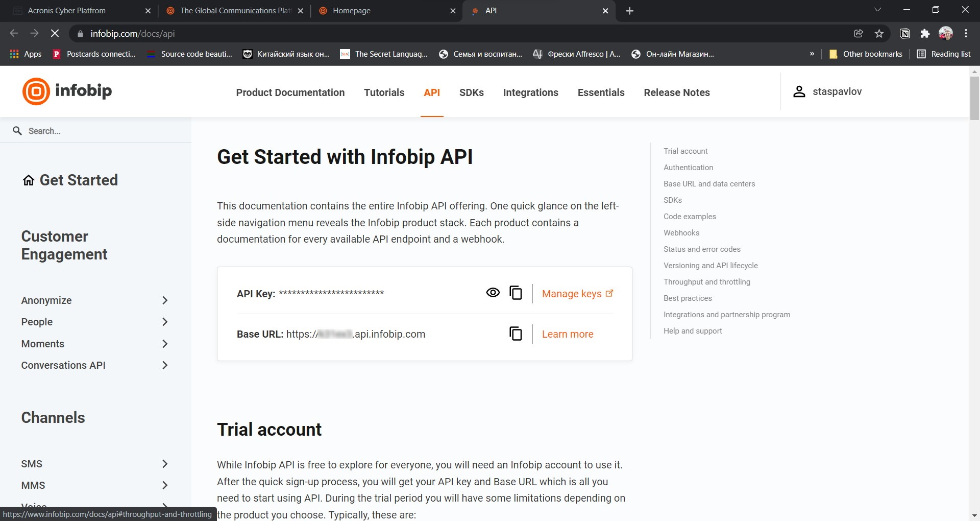
Task: Open the Notion extension icon
Action: point(905,33)
